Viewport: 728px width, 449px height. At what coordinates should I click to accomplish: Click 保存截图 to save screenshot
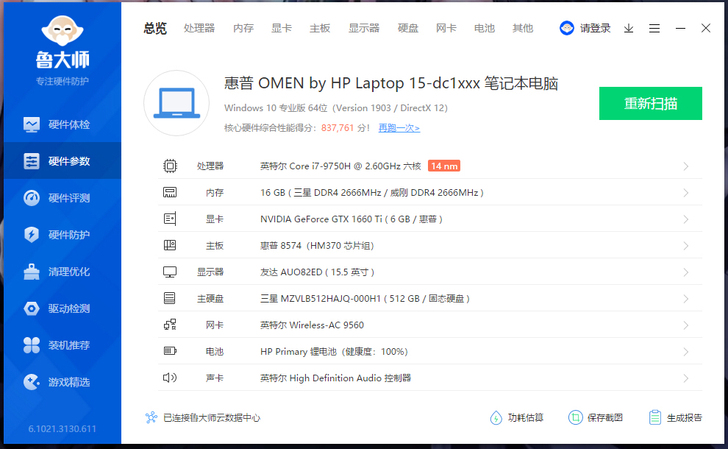pyautogui.click(x=596, y=418)
